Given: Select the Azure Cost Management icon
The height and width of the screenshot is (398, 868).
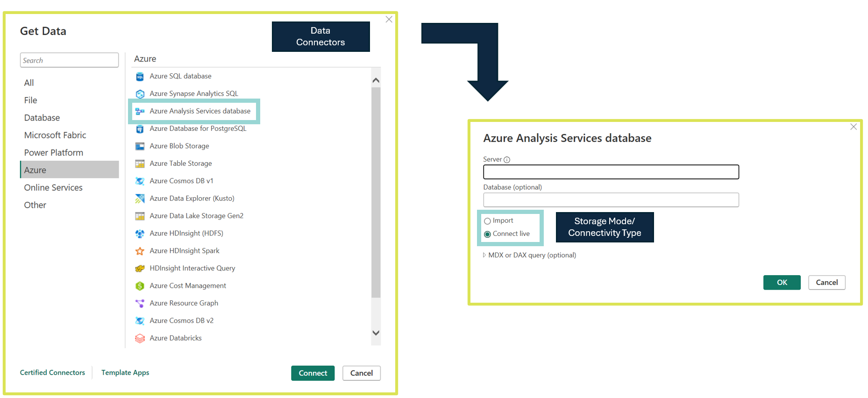Looking at the screenshot, I should pyautogui.click(x=140, y=286).
